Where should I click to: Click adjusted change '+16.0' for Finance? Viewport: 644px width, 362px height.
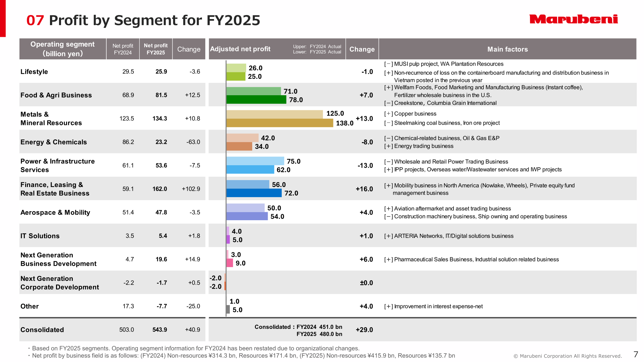(x=364, y=189)
